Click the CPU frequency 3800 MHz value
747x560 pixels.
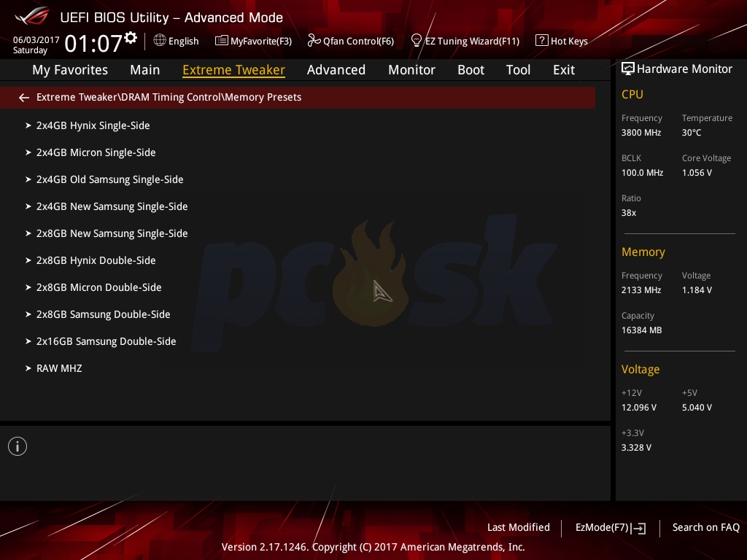(640, 133)
